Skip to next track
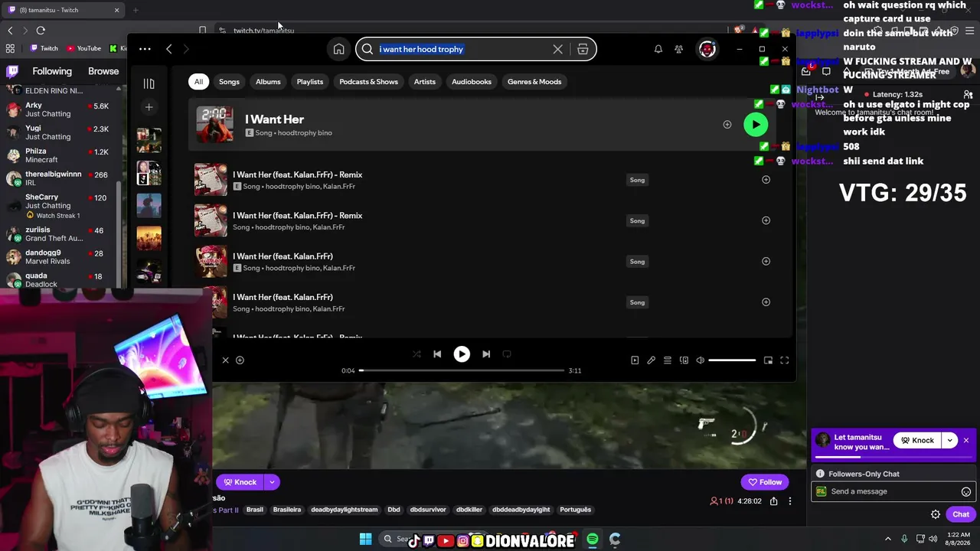Screen dimensions: 980x551 pos(485,354)
